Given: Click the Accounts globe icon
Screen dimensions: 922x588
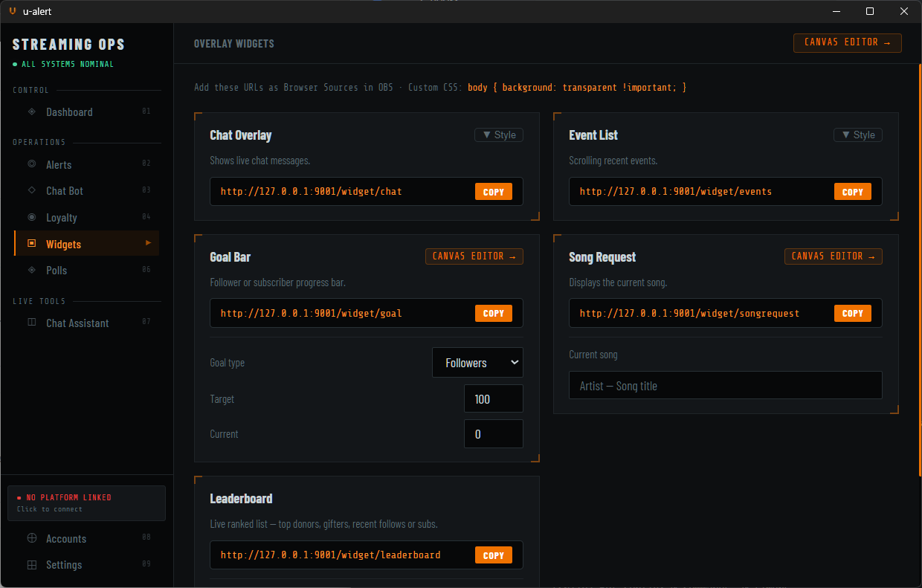Looking at the screenshot, I should coord(31,538).
